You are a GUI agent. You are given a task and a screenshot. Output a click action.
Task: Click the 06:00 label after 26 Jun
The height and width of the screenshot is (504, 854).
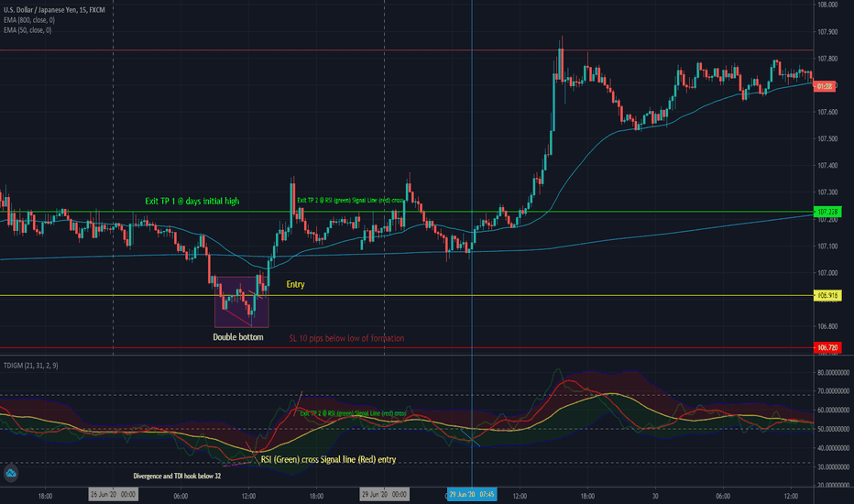(181, 496)
